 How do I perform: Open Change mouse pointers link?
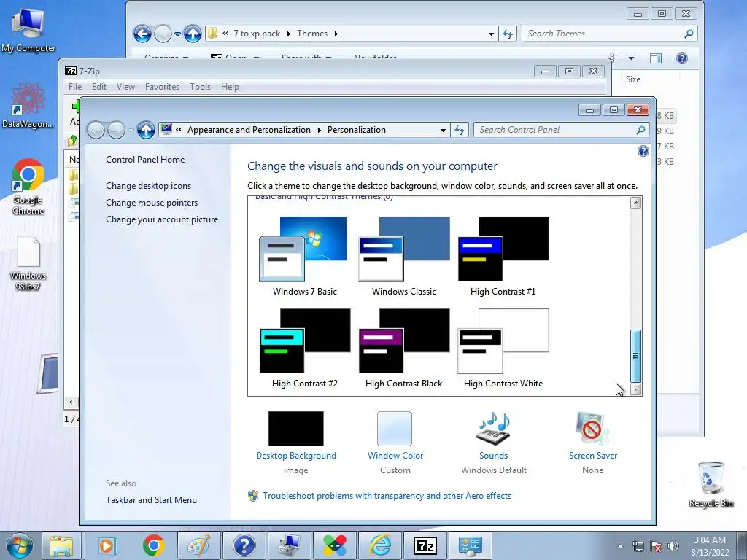point(152,203)
